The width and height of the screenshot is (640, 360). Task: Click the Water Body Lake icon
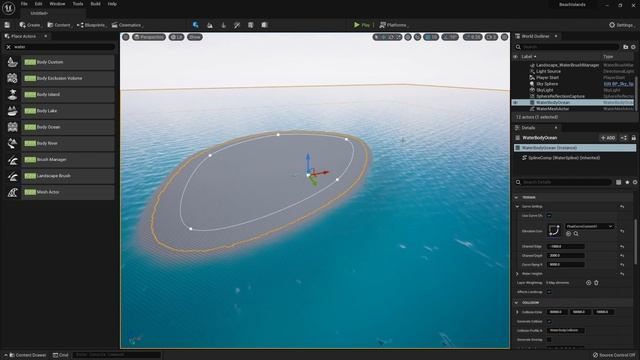point(12,111)
